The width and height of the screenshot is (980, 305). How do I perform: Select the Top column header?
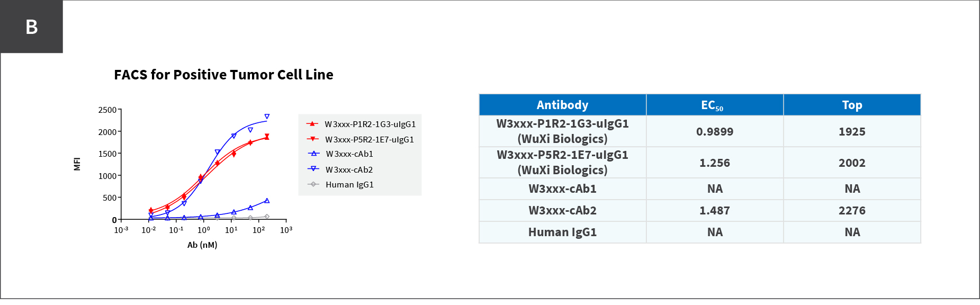click(x=852, y=105)
